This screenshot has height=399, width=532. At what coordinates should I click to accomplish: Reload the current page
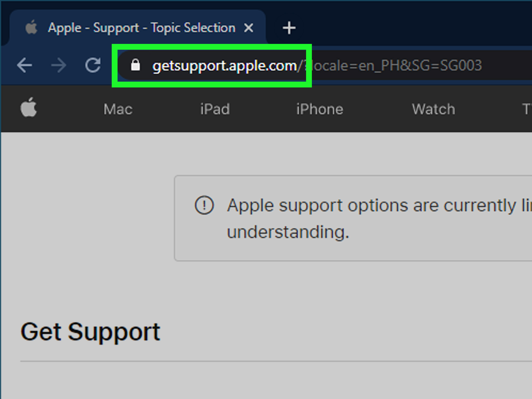[x=93, y=65]
